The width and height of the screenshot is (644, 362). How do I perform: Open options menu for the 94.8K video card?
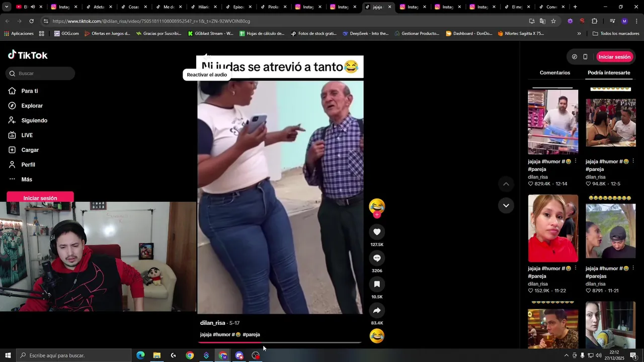(x=633, y=161)
